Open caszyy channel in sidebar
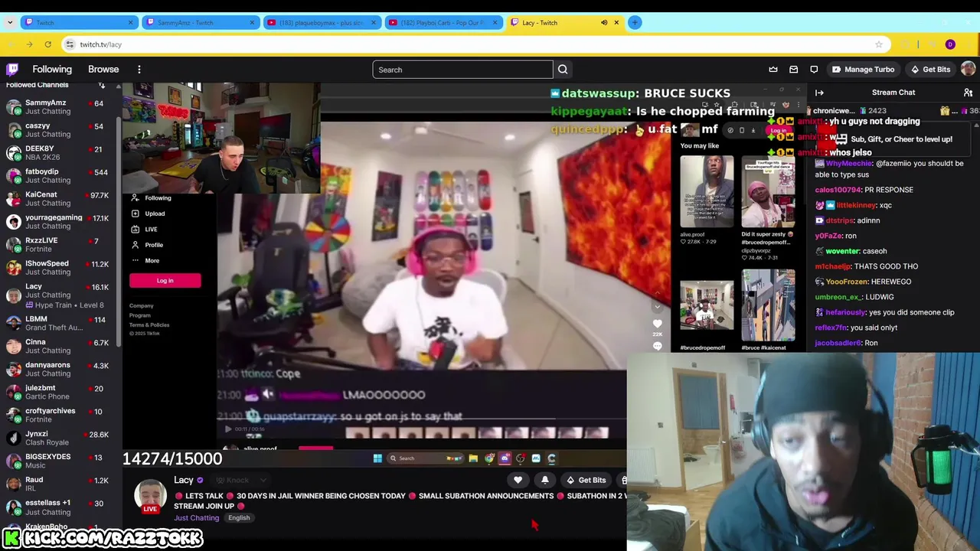Image resolution: width=980 pixels, height=551 pixels. (60, 130)
